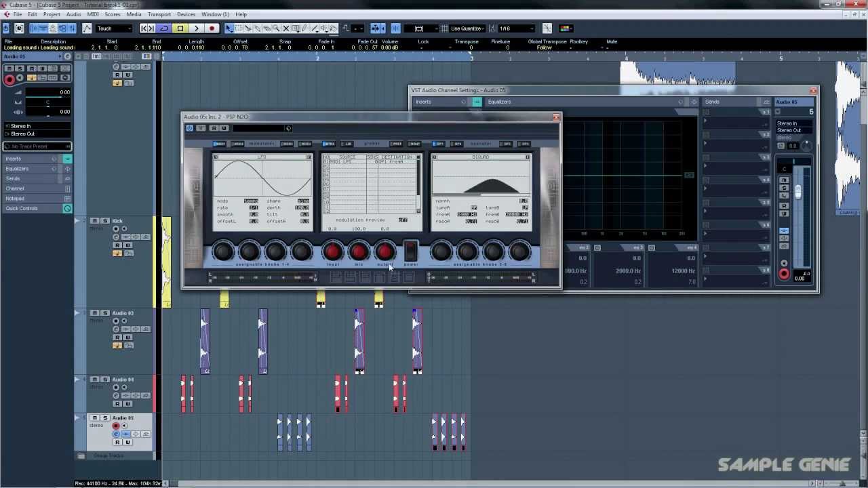
Task: Open the Devices menu
Action: click(186, 14)
